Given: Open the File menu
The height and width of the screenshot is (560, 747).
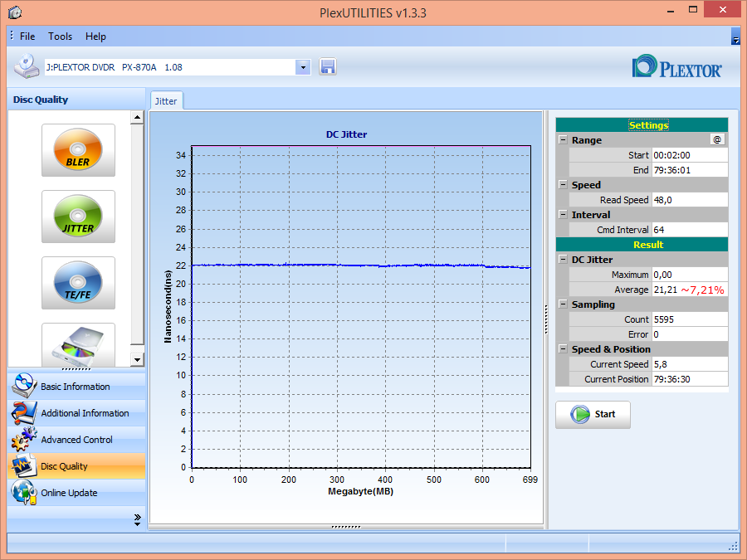Looking at the screenshot, I should click(27, 37).
